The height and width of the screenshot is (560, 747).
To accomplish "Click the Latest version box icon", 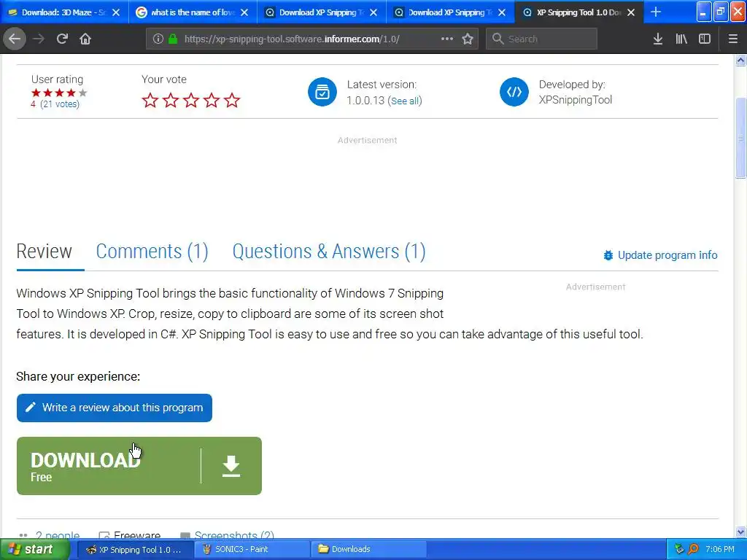I will [x=322, y=91].
